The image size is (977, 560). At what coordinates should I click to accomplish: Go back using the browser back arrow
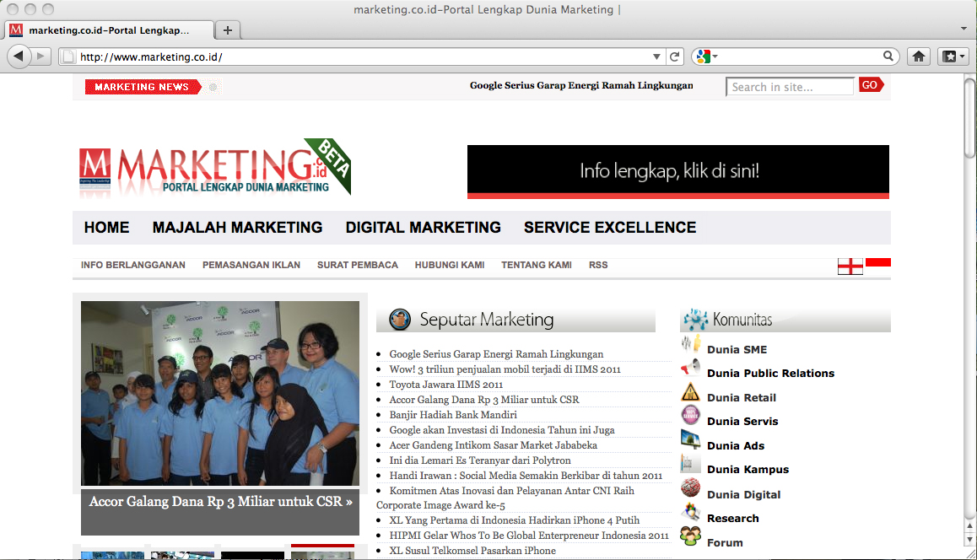19,56
